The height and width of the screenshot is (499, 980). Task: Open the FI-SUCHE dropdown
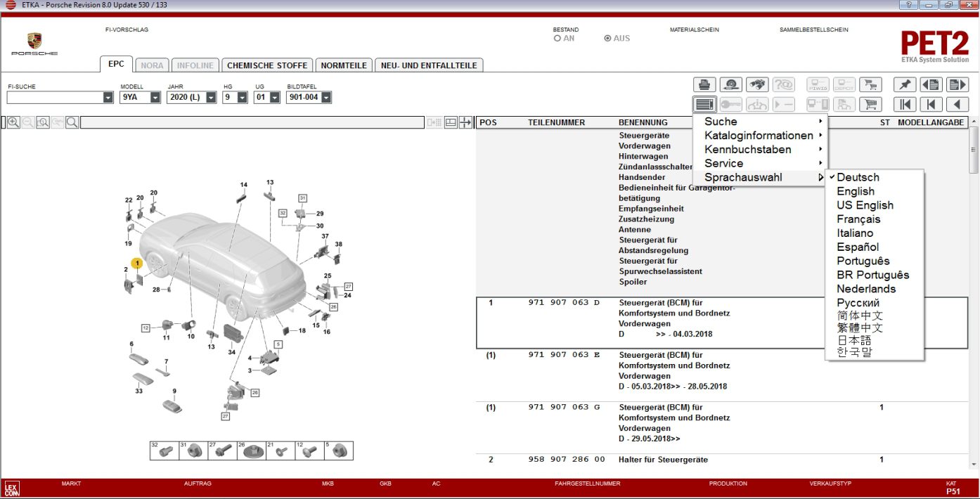click(x=108, y=98)
